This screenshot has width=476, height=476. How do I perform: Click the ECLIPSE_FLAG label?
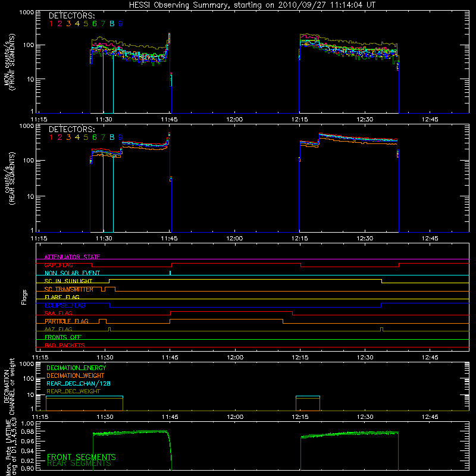point(65,305)
